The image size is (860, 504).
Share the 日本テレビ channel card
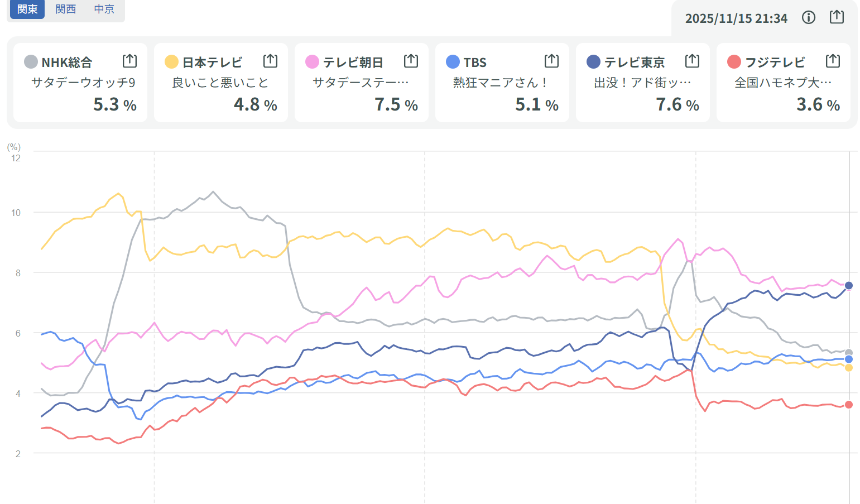point(270,61)
